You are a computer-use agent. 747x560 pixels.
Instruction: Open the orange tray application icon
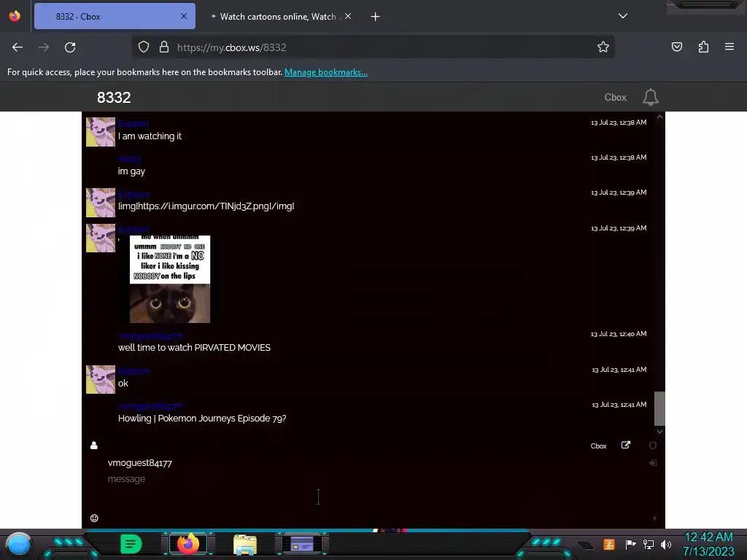coord(609,544)
